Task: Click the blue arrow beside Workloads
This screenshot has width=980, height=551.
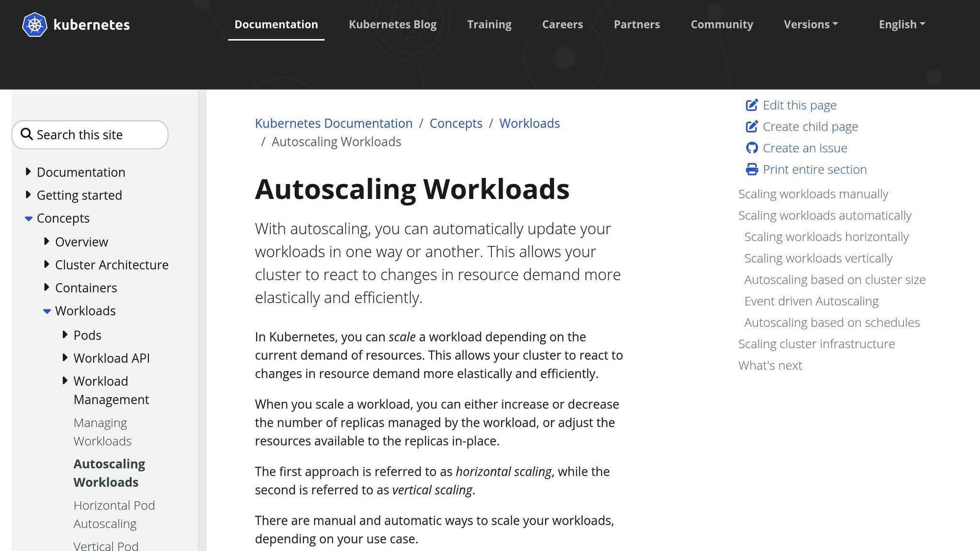Action: (x=46, y=311)
